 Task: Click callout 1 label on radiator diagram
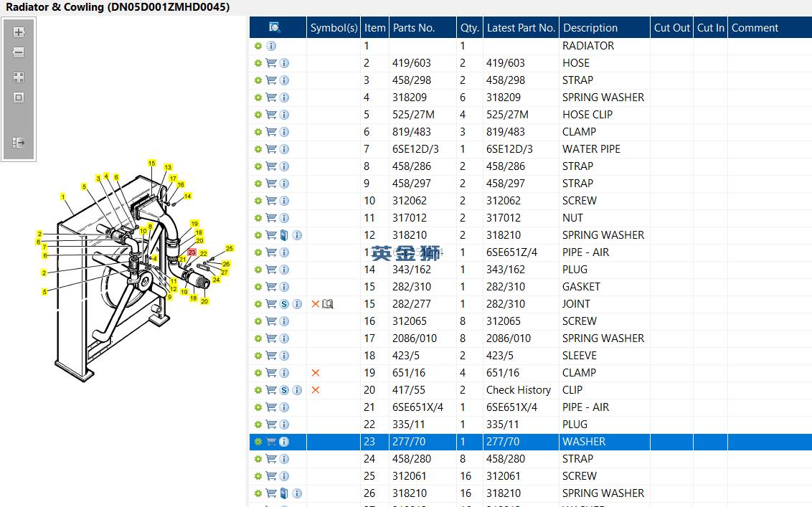[x=62, y=196]
